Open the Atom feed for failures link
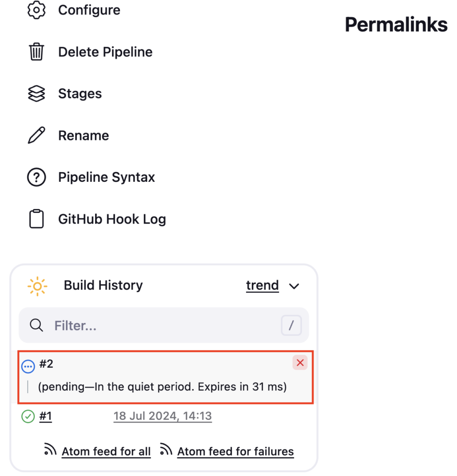The width and height of the screenshot is (457, 476). [x=235, y=451]
